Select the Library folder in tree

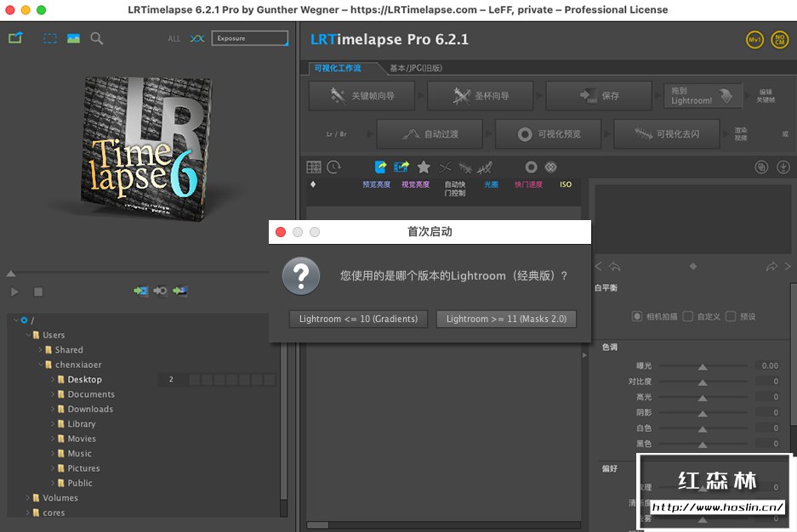coord(82,424)
